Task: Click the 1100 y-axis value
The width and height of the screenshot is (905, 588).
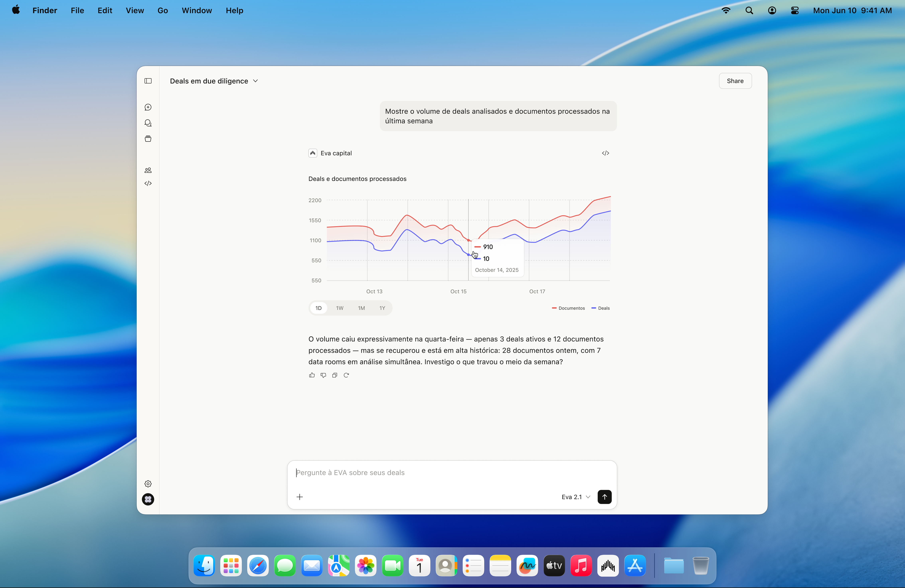Action: coord(315,241)
